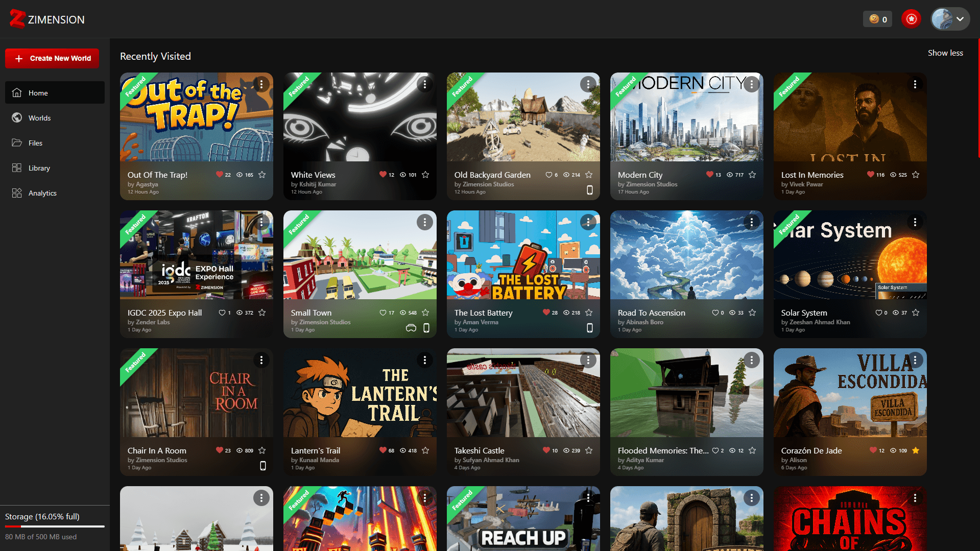Like The Lost Battery heart icon
The image size is (980, 551).
(x=546, y=313)
